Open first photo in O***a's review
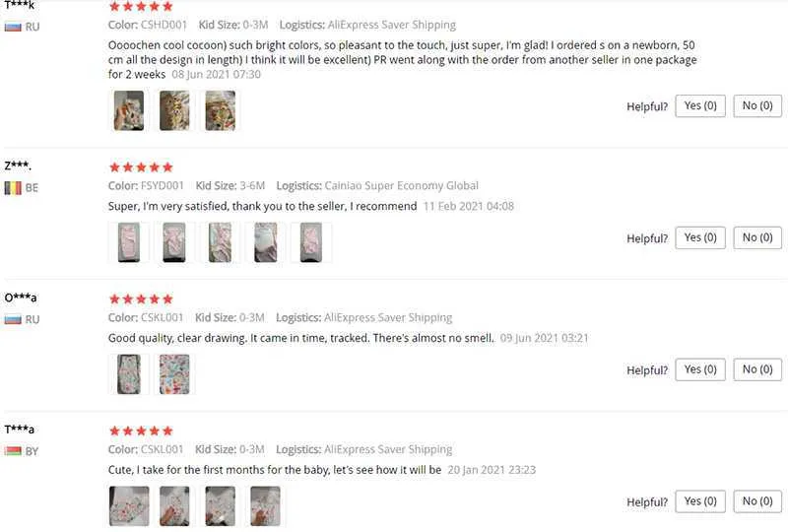The height and width of the screenshot is (532, 788). (129, 374)
